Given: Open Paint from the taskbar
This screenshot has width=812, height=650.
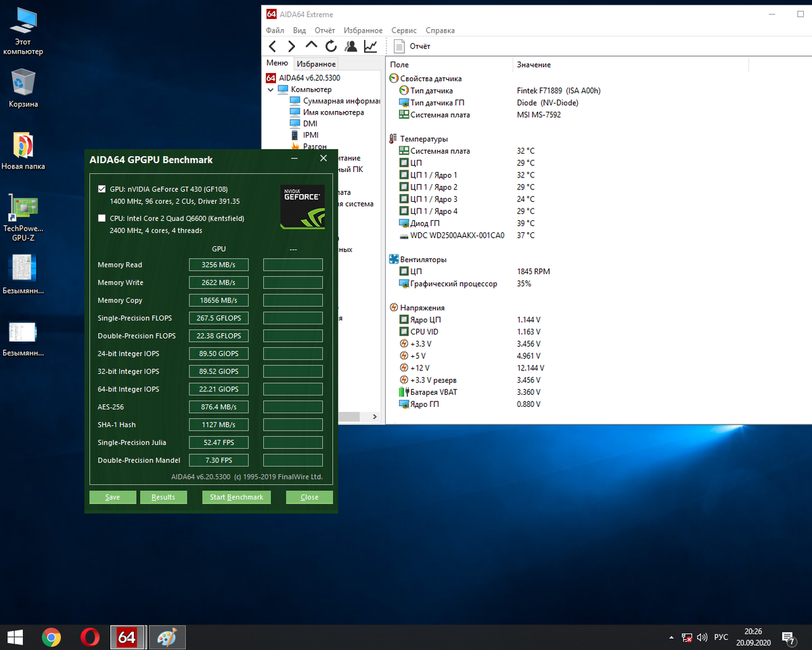Looking at the screenshot, I should pos(166,637).
